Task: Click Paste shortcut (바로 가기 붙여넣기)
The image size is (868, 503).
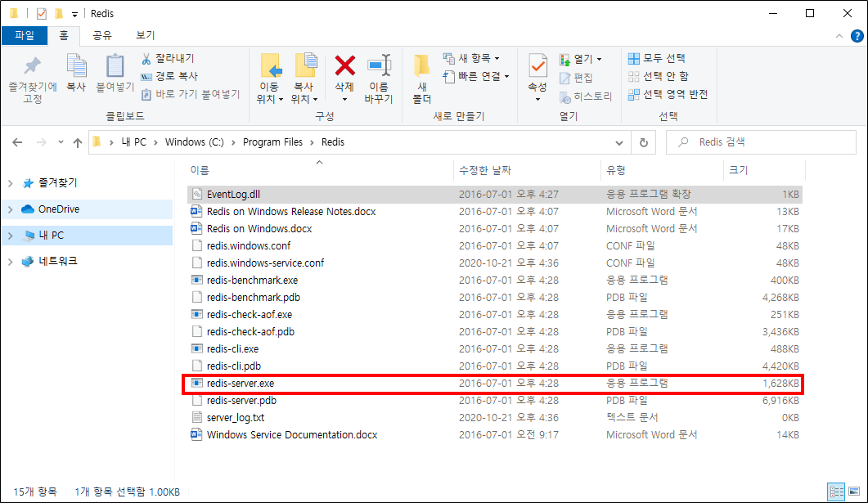Action: (191, 95)
